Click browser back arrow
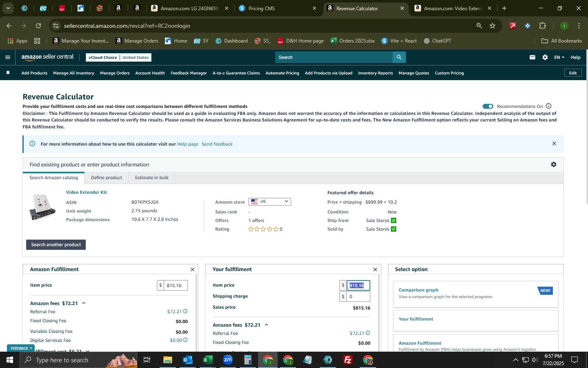The width and height of the screenshot is (588, 368). point(9,26)
